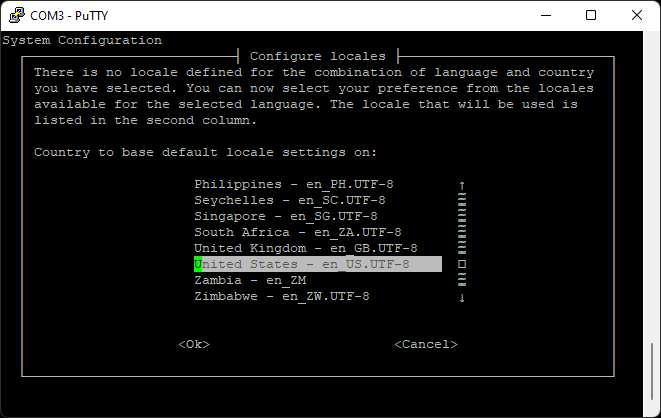This screenshot has width=661, height=418.
Task: Click highlighted United States - en_US.UTF-8 row
Action: click(316, 264)
